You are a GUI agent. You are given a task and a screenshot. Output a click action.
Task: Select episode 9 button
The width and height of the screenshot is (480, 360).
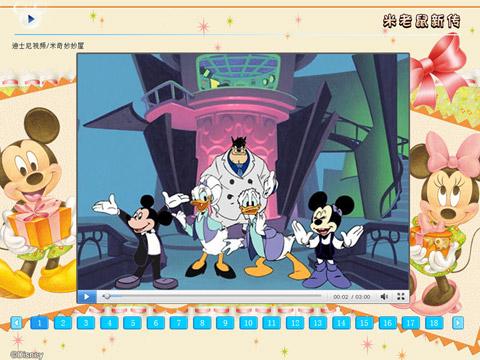point(225,323)
